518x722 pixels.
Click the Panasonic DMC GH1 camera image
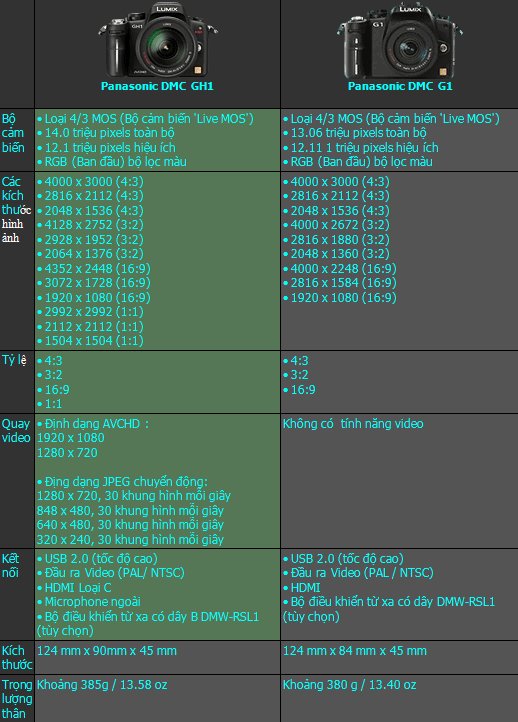coord(157,41)
